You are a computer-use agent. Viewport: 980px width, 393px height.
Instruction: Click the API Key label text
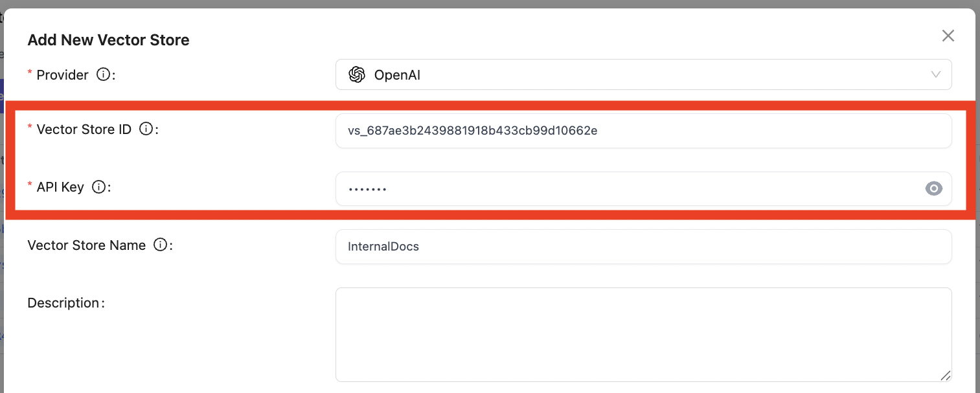click(60, 187)
